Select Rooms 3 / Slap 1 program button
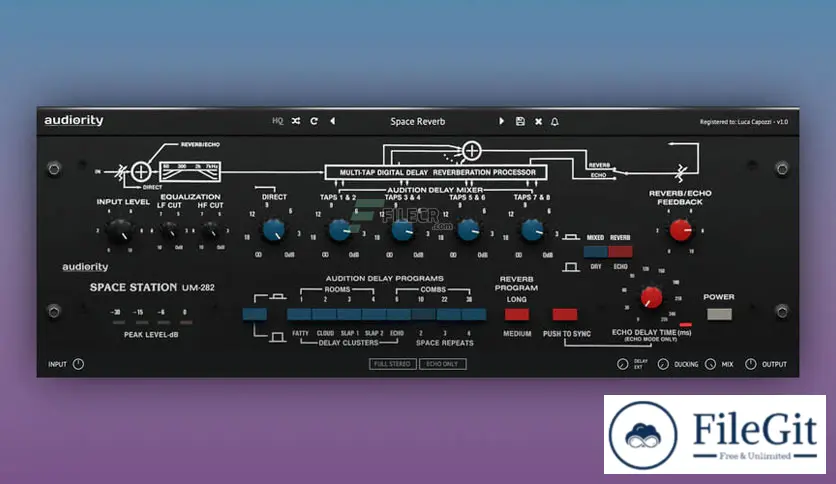This screenshot has width=836, height=484. tap(350, 314)
